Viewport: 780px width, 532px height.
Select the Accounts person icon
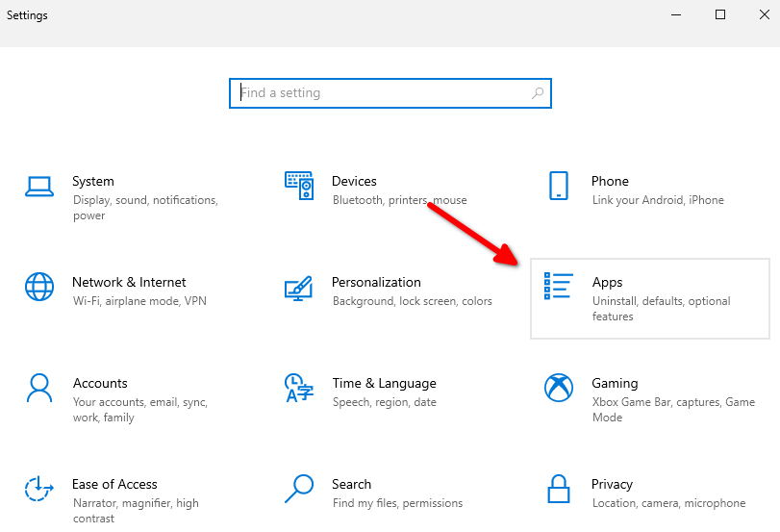pos(39,388)
